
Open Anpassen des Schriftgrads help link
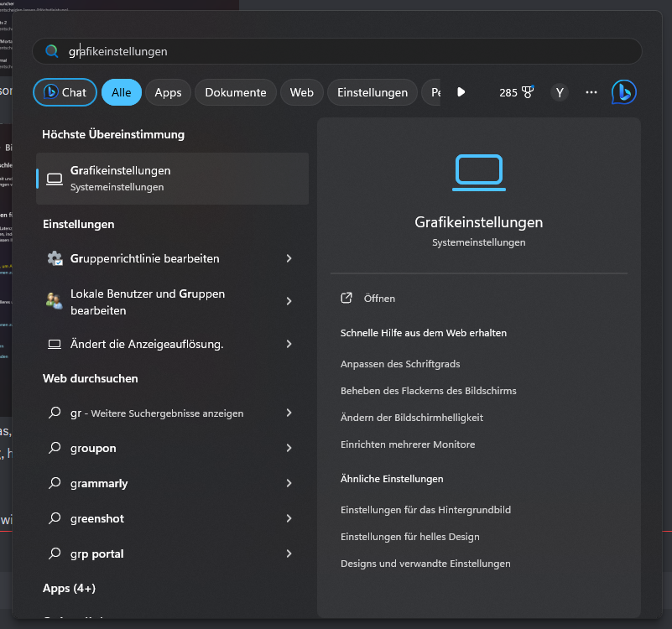coord(400,364)
